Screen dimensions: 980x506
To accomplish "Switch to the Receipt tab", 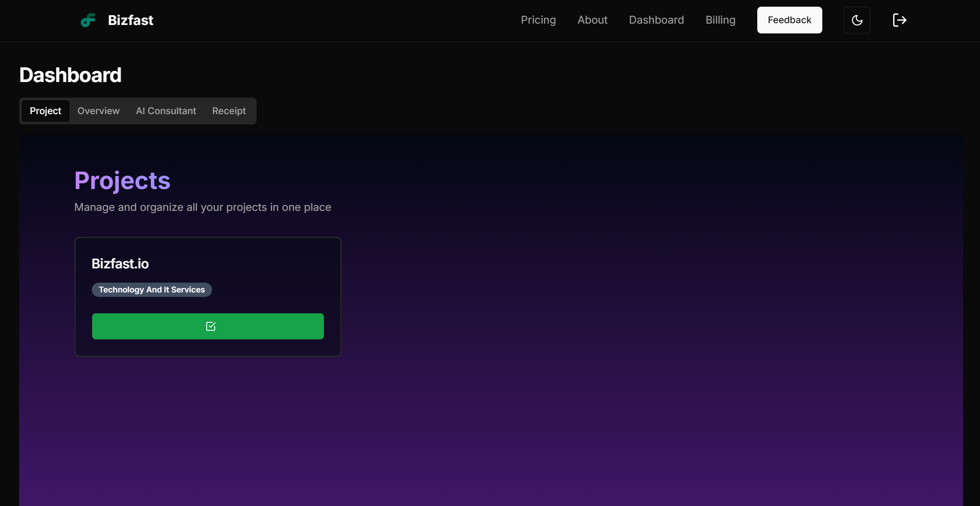I will tap(229, 111).
